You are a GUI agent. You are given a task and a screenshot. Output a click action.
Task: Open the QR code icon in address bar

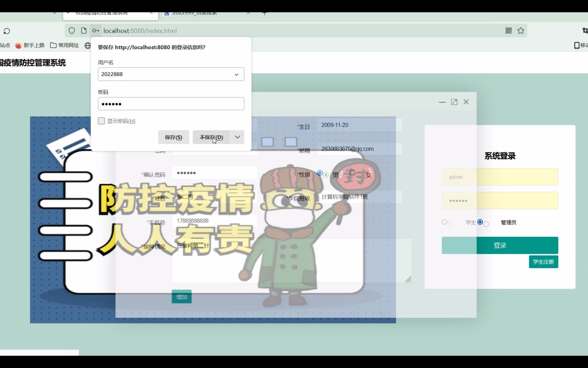pos(508,31)
